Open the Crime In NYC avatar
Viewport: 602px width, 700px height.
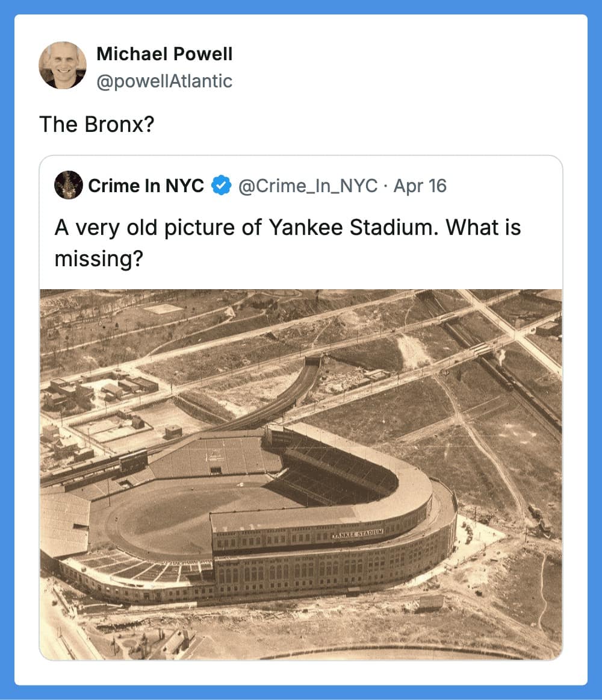click(69, 186)
